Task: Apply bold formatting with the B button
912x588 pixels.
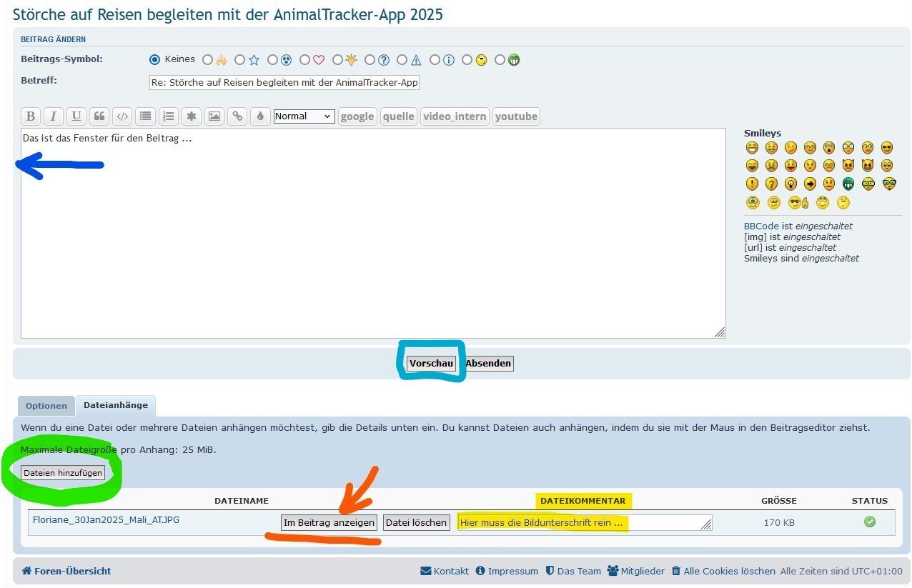Action: pos(30,116)
